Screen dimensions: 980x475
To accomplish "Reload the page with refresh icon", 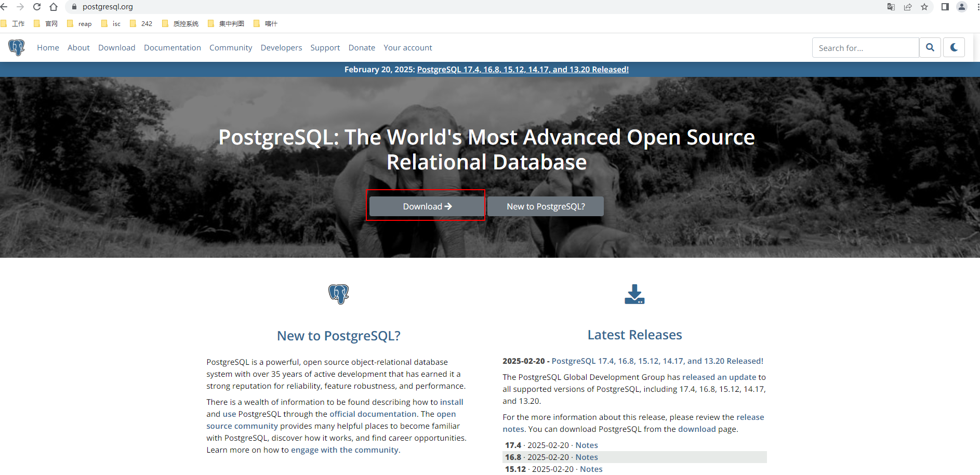I will coord(36,7).
